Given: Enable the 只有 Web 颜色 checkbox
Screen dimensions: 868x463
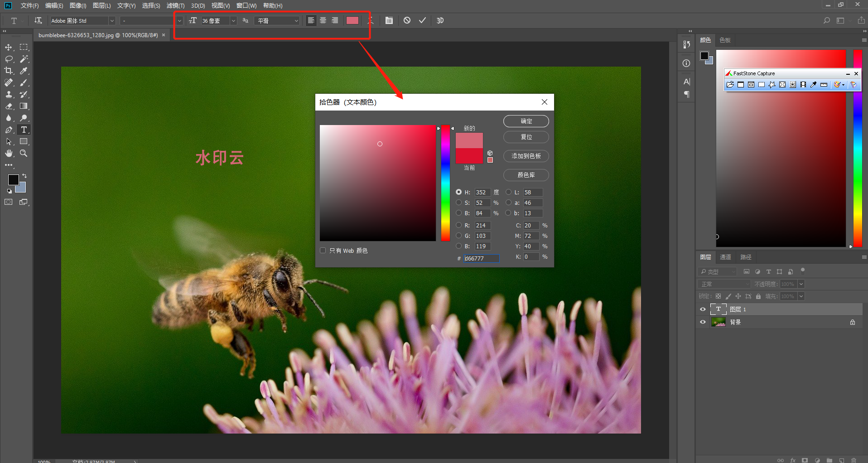Looking at the screenshot, I should click(323, 251).
